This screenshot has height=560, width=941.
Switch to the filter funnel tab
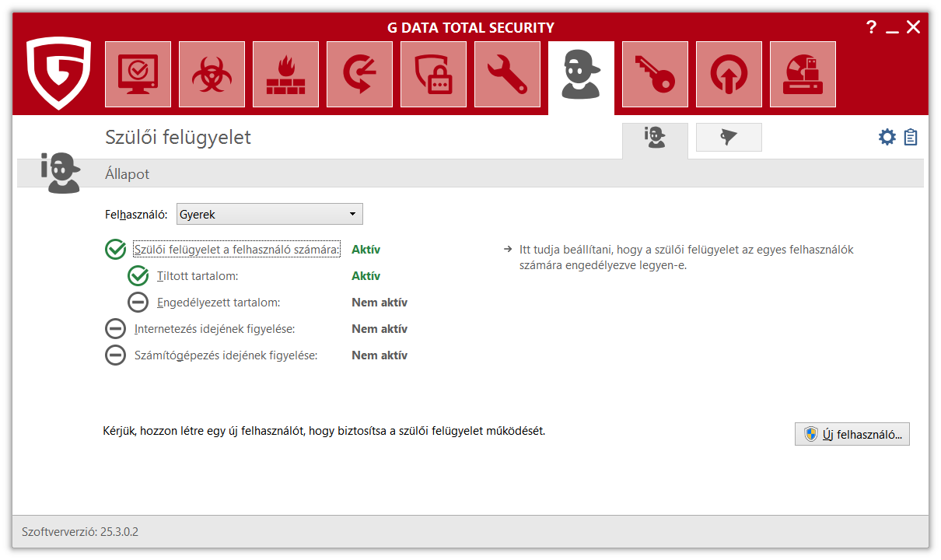click(x=729, y=138)
